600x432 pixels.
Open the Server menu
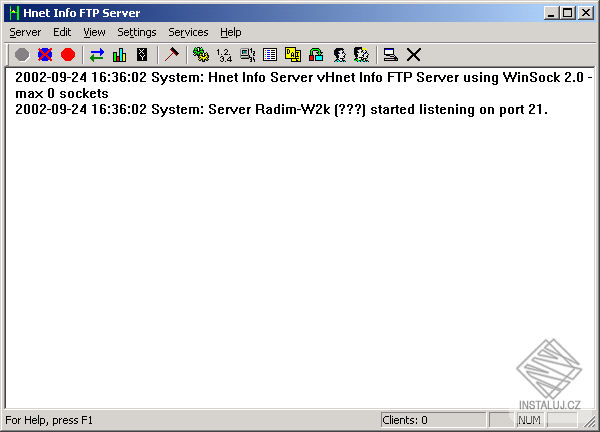pyautogui.click(x=25, y=32)
